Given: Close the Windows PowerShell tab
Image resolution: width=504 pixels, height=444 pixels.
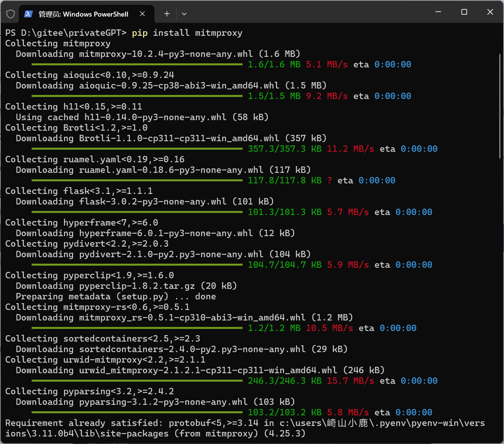Looking at the screenshot, I should (x=142, y=14).
